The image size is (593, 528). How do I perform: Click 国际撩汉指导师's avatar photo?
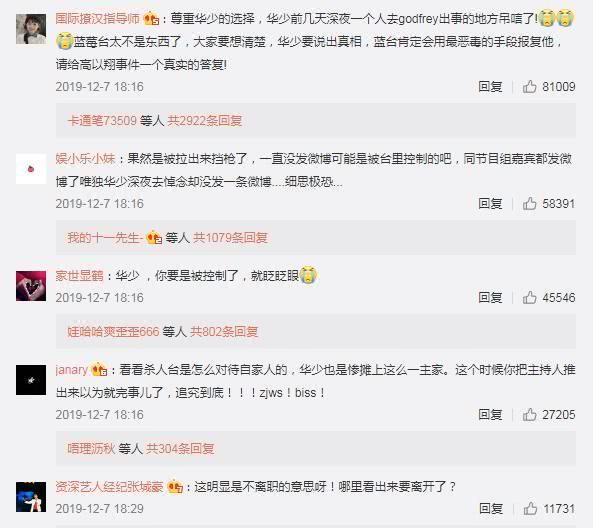pyautogui.click(x=31, y=29)
